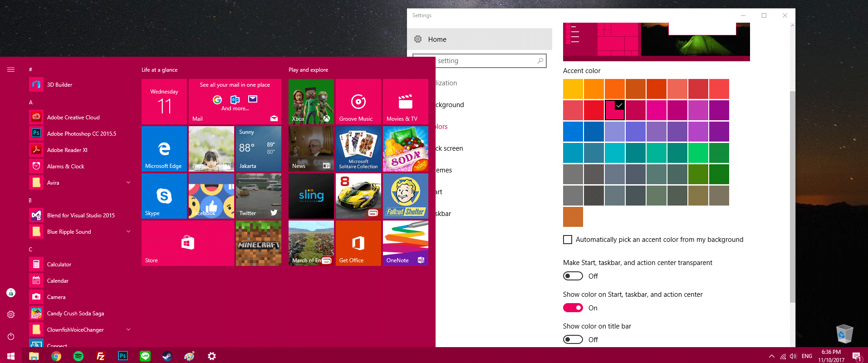868x363 pixels.
Task: Click the Play and explore group header
Action: pyautogui.click(x=308, y=70)
